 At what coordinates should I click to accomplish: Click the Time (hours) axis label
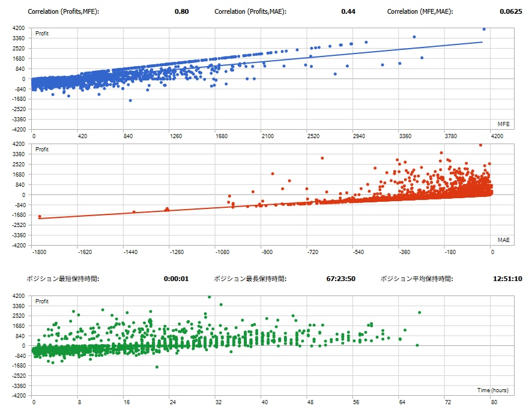point(492,390)
